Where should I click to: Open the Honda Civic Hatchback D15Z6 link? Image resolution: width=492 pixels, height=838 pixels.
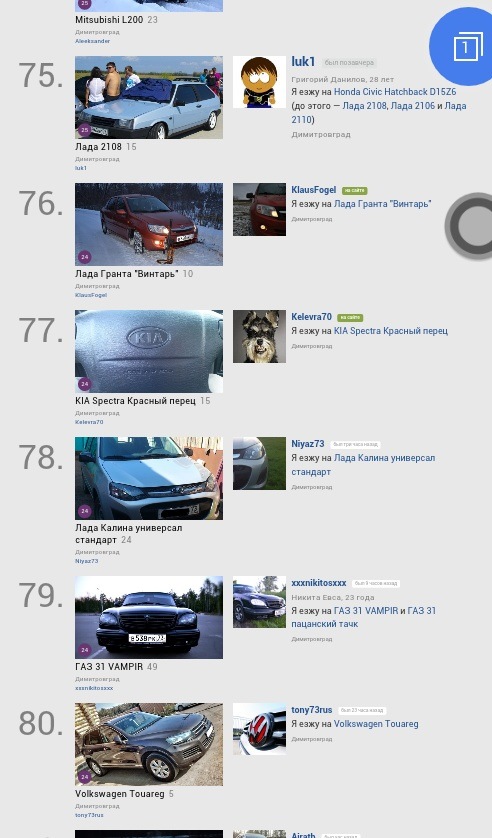(x=395, y=92)
